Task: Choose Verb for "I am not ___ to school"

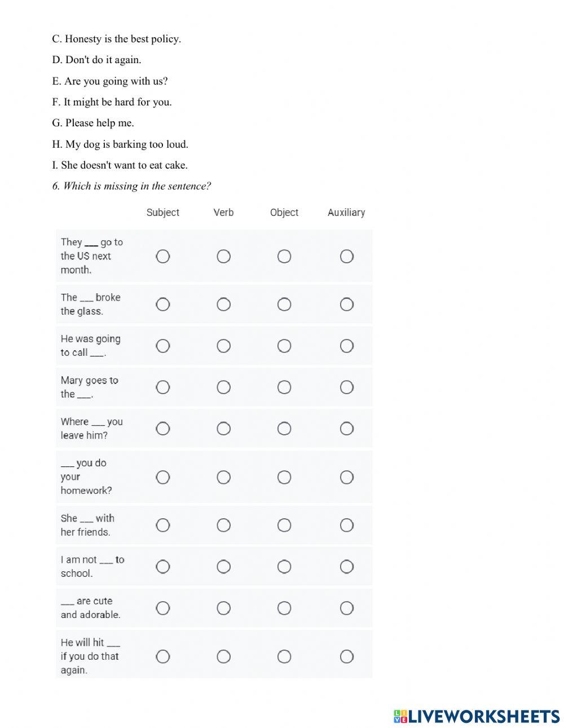Action: point(224,566)
